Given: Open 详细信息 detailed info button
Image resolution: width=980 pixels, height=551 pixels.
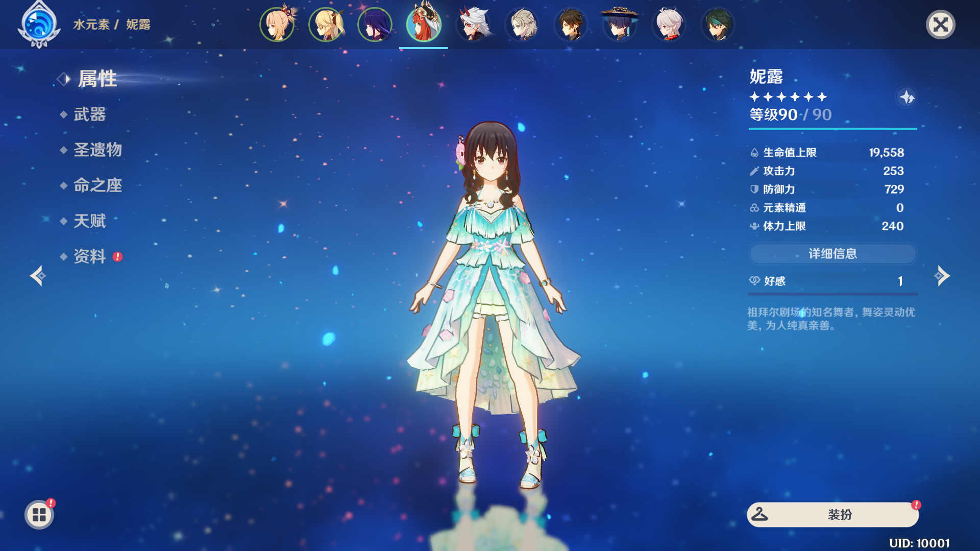Looking at the screenshot, I should pos(832,254).
